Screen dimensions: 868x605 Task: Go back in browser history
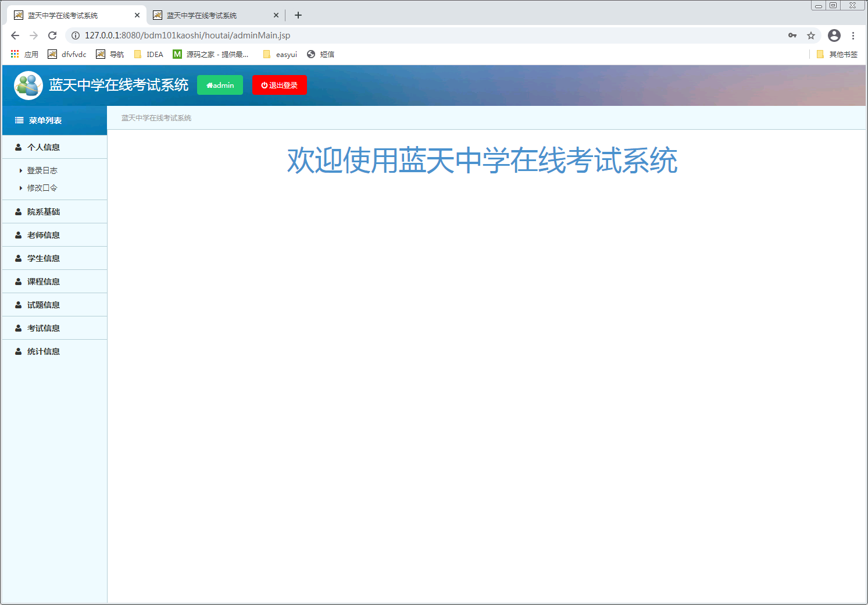[x=15, y=35]
